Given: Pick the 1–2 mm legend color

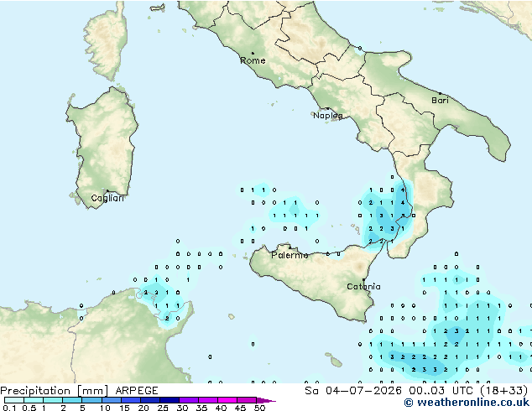Looking at the screenshot, I should [53, 400].
